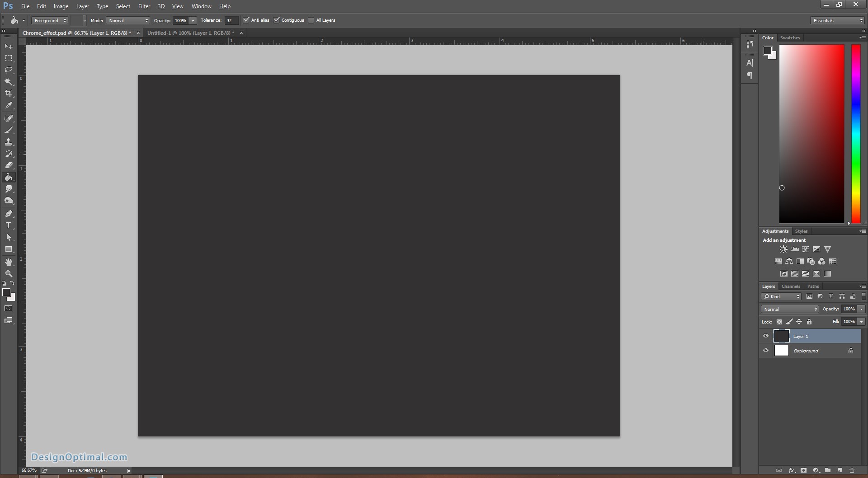868x478 pixels.
Task: Open the layer Kind filter dropdown
Action: (x=781, y=296)
